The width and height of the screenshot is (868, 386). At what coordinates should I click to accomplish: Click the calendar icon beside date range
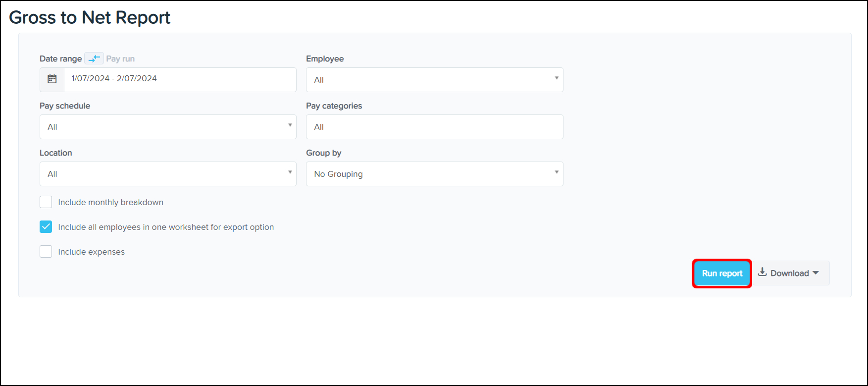pyautogui.click(x=52, y=79)
